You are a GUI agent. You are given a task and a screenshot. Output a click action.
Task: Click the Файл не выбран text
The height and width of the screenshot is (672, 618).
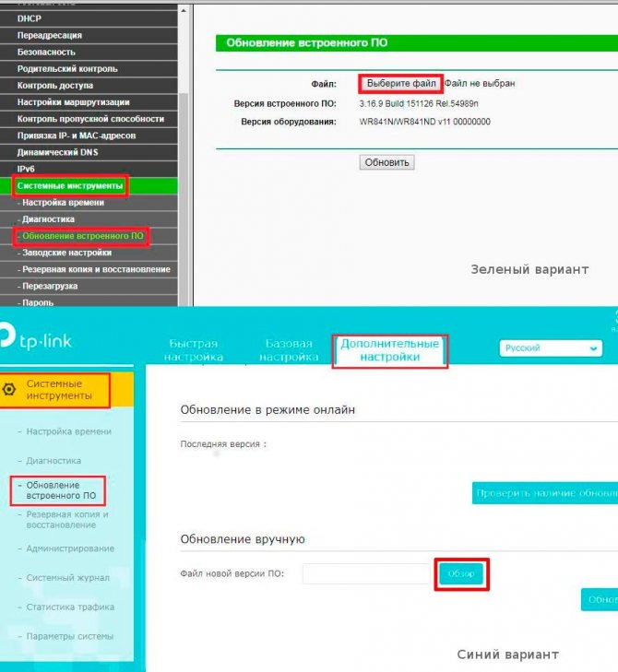(x=480, y=83)
